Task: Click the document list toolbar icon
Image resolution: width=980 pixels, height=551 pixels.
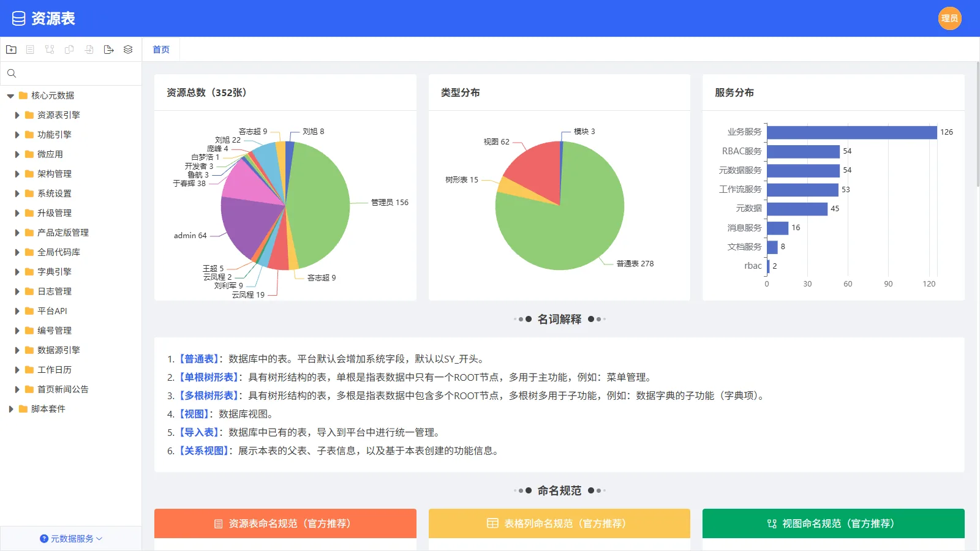Action: tap(30, 50)
